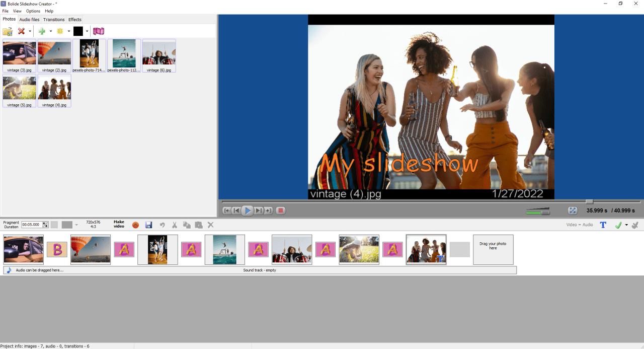Click the B transition icon in timeline
Screen dimensions: 644x349
(57, 250)
